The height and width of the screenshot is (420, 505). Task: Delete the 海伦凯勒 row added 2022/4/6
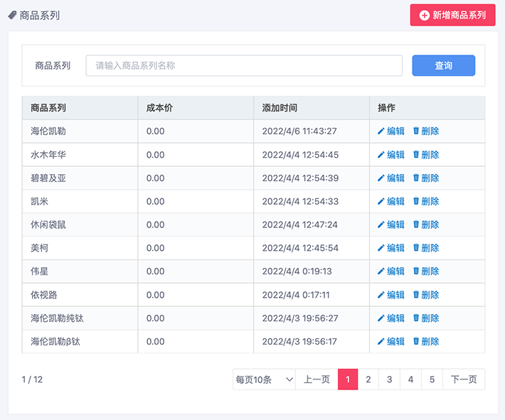[426, 131]
